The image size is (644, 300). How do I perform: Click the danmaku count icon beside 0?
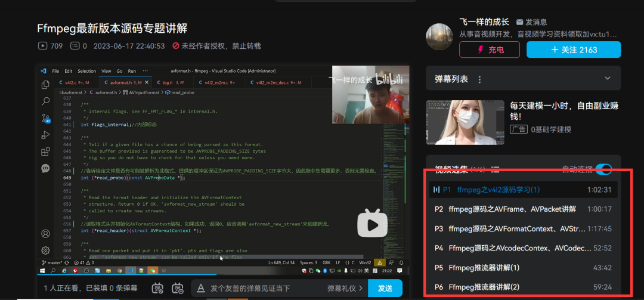coord(75,46)
